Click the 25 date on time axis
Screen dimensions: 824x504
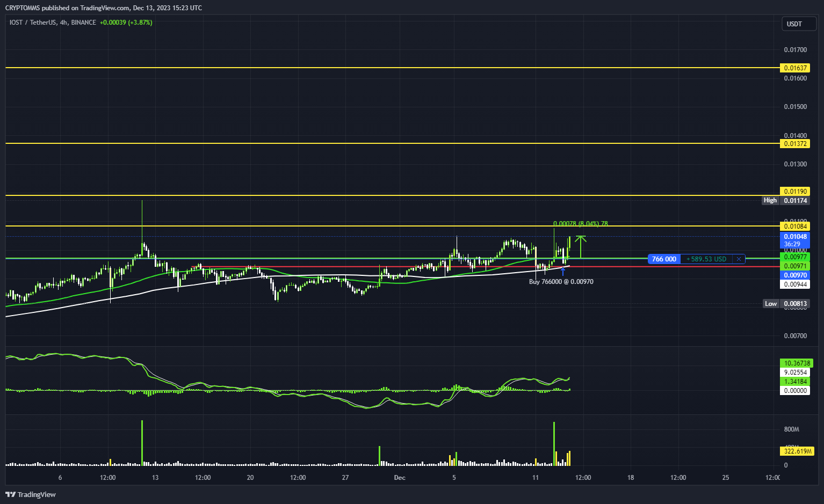point(726,478)
